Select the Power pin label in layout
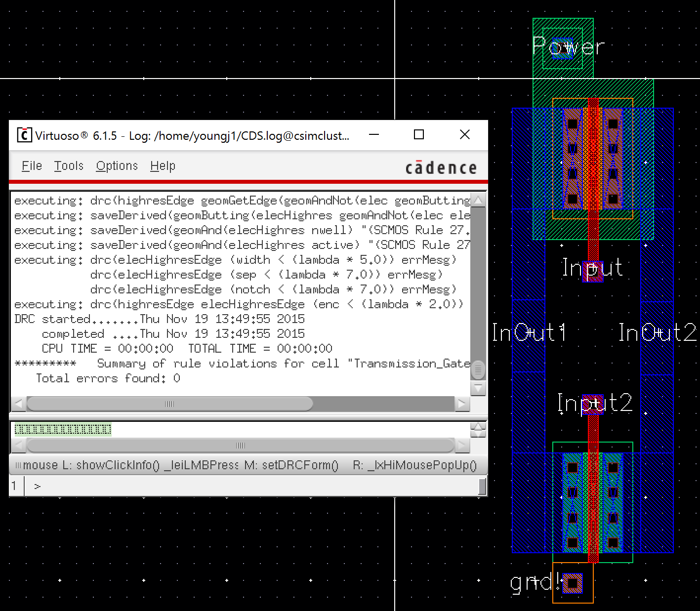Image resolution: width=700 pixels, height=611 pixels. point(568,47)
